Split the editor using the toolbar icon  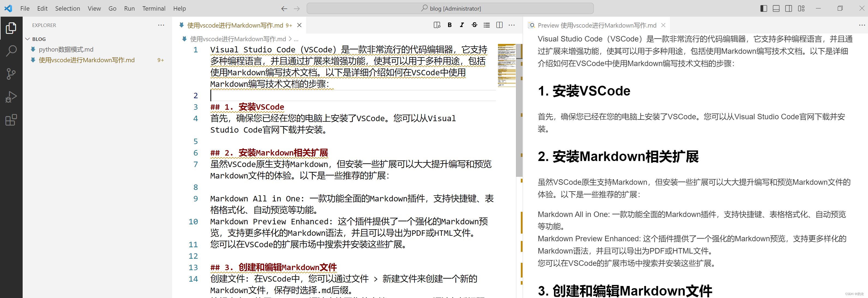click(x=499, y=25)
